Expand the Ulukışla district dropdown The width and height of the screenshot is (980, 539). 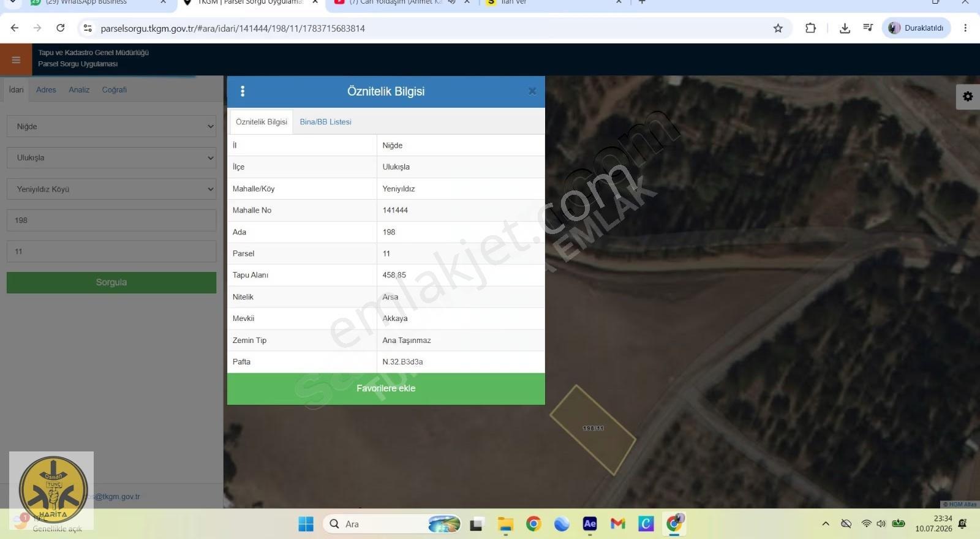click(111, 157)
